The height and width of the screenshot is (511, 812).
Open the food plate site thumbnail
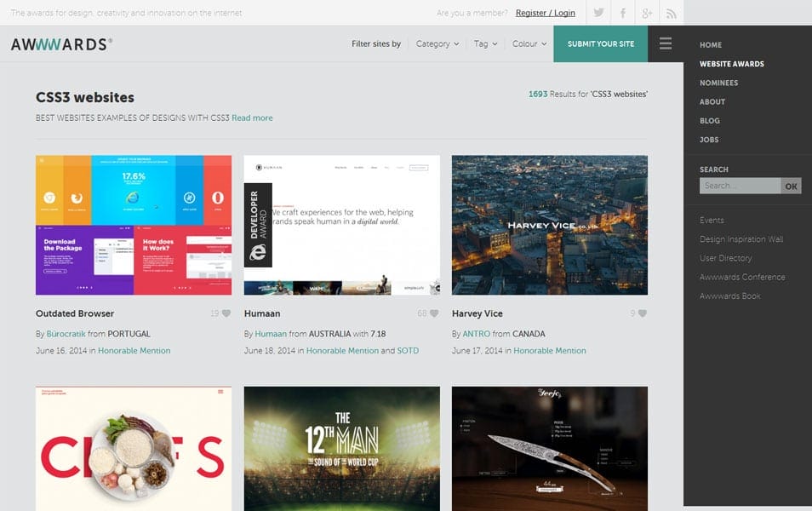[x=134, y=449]
